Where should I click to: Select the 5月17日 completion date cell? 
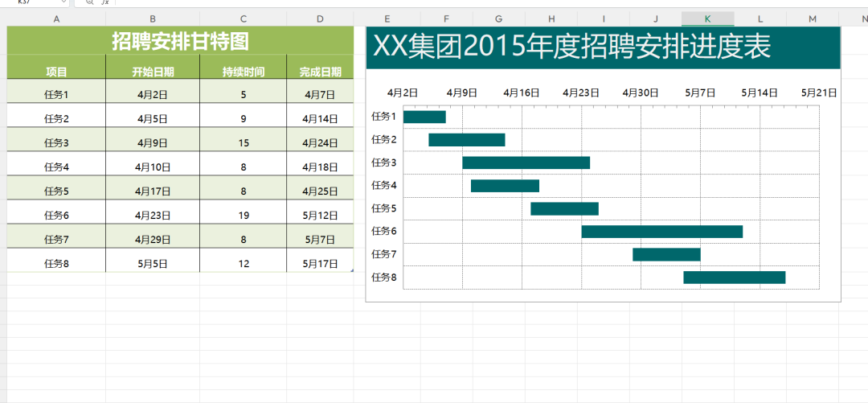[x=320, y=263]
